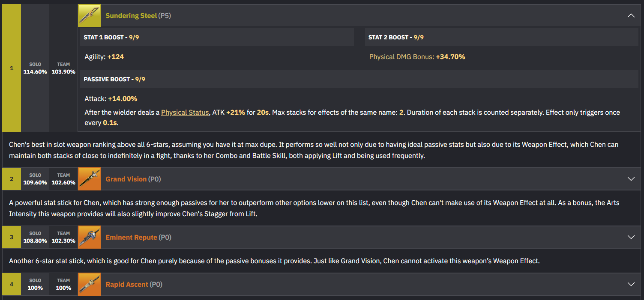Expand the Rapid Ascent row chevron

pyautogui.click(x=631, y=284)
